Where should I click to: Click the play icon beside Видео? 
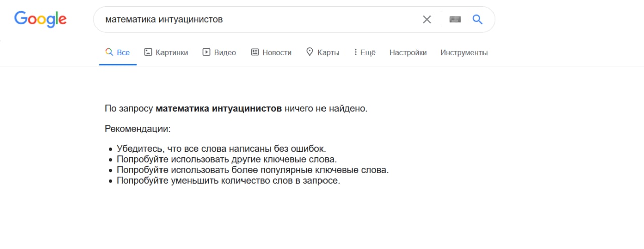[x=206, y=52]
